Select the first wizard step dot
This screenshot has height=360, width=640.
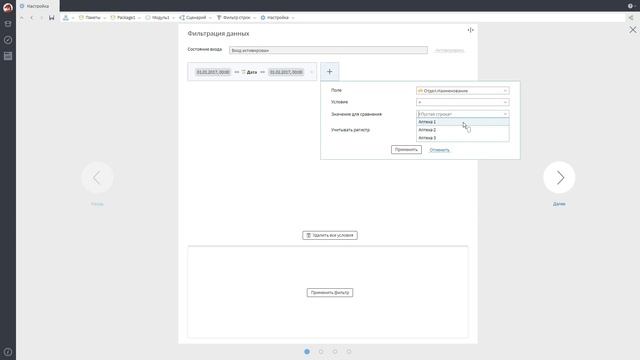(x=307, y=351)
